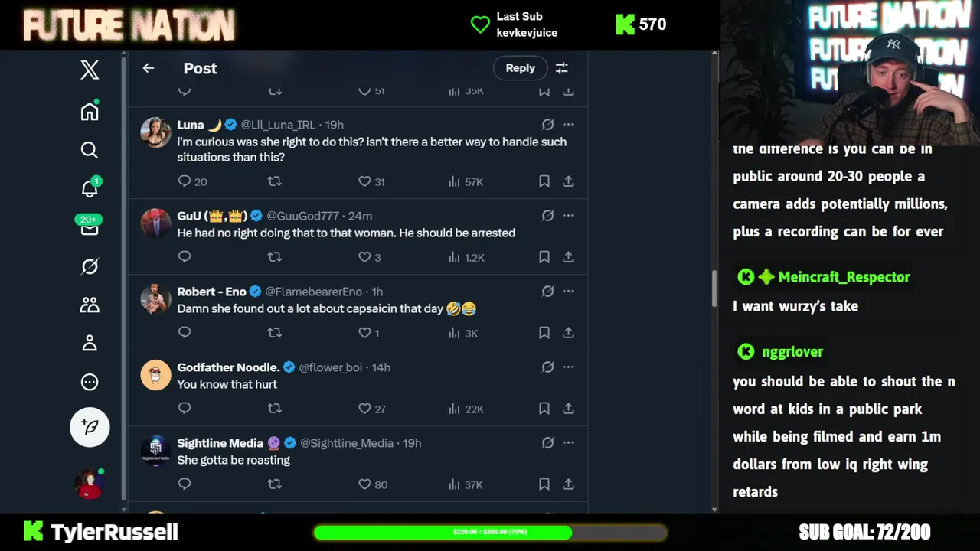
Task: Open the Explore search icon
Action: (x=90, y=150)
